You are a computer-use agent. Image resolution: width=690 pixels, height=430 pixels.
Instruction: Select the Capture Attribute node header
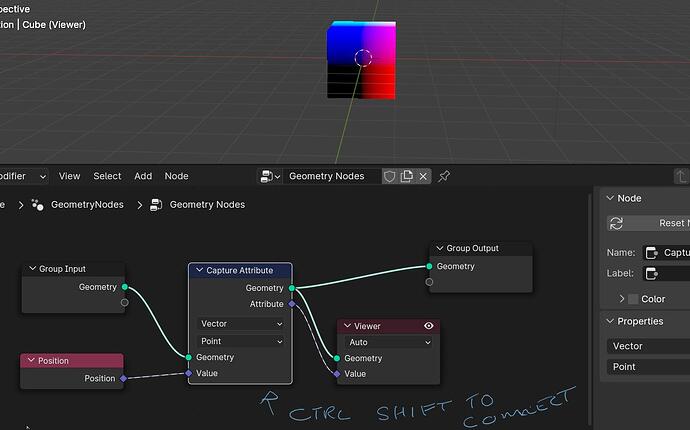240,270
